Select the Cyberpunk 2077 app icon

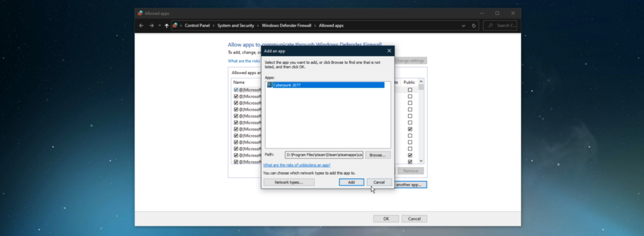[270, 84]
